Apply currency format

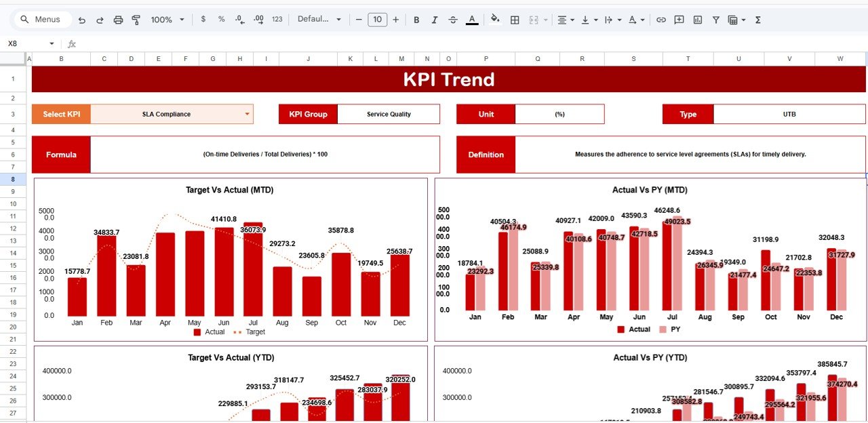pyautogui.click(x=203, y=20)
